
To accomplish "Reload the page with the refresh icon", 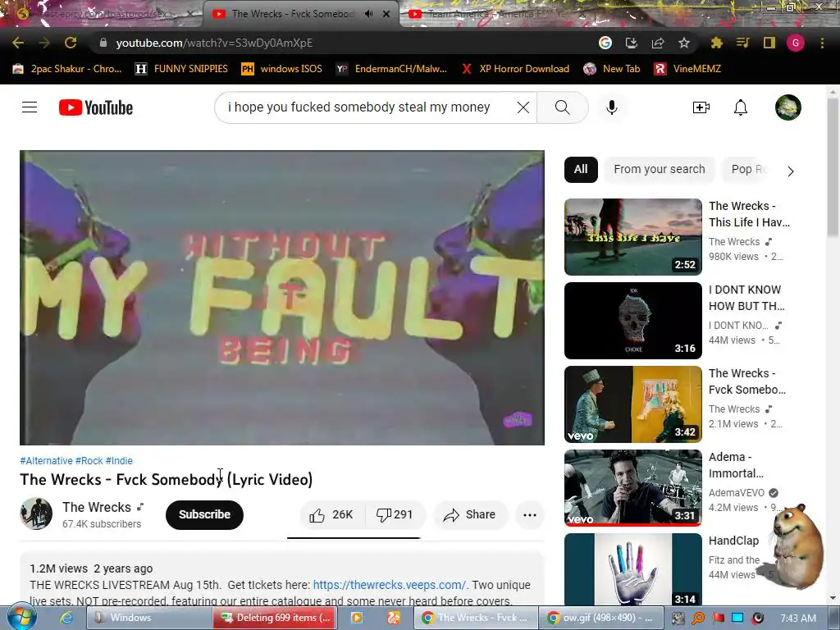I will point(71,43).
